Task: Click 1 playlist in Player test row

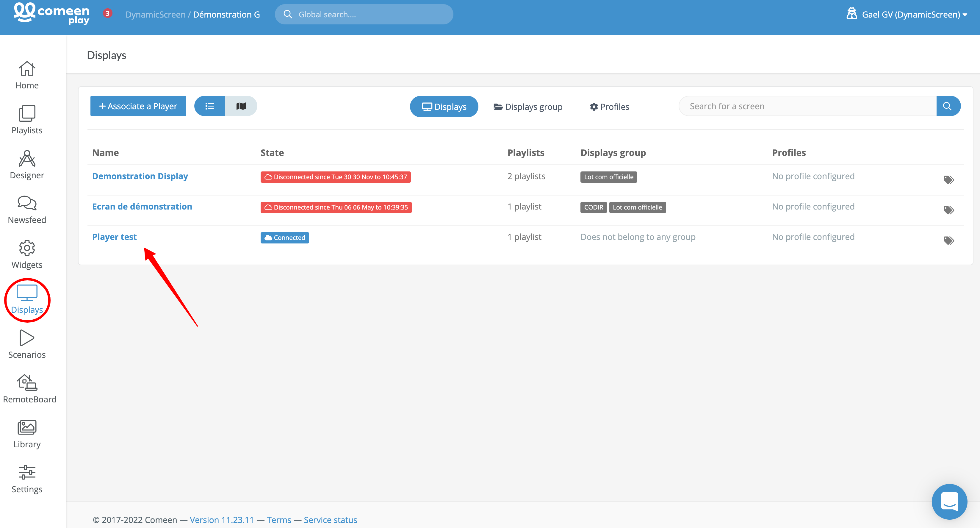Action: pos(524,237)
